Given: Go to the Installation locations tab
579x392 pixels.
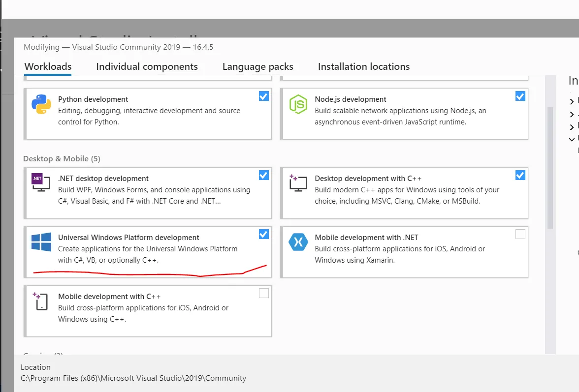Looking at the screenshot, I should point(363,67).
